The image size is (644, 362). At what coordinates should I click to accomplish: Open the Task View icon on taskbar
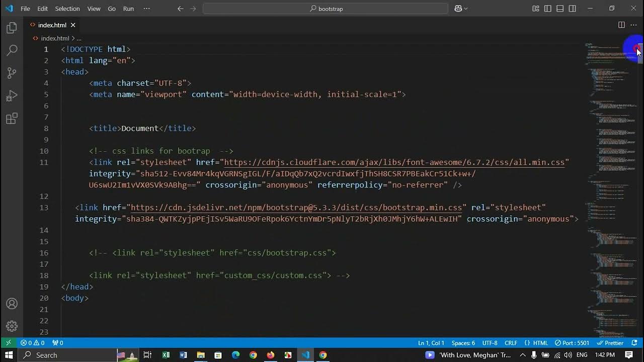pyautogui.click(x=147, y=355)
